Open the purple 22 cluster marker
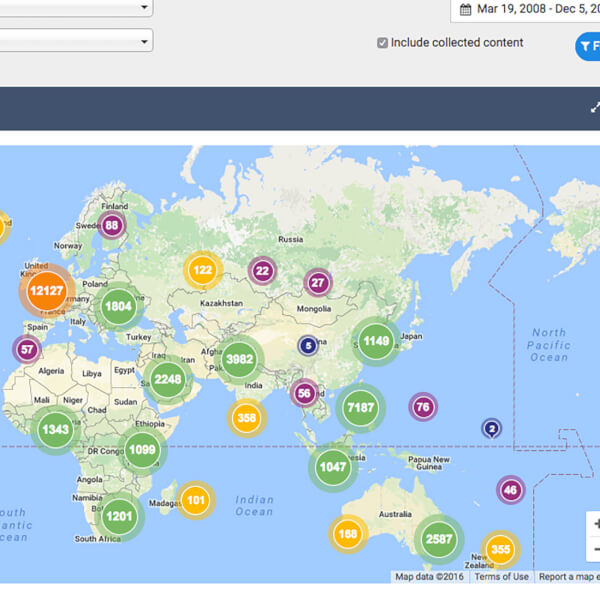Image resolution: width=600 pixels, height=600 pixels. 262,271
